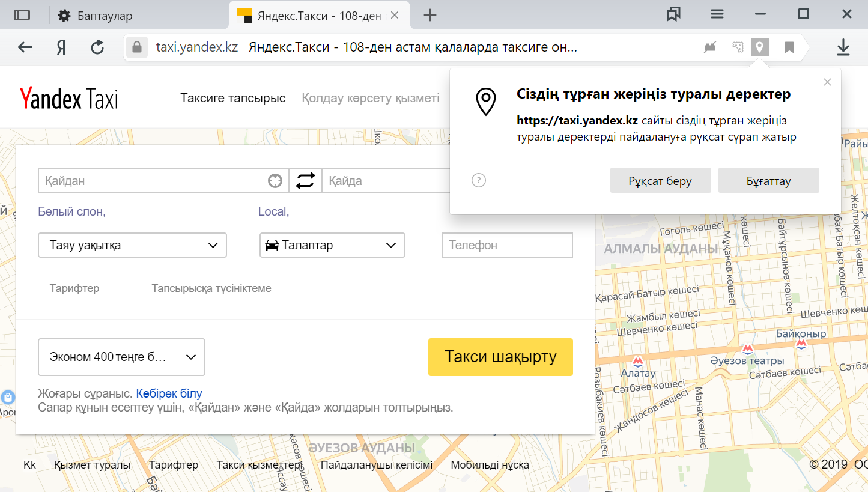The height and width of the screenshot is (492, 868).
Task: Click the padlock site security icon
Action: (x=137, y=47)
